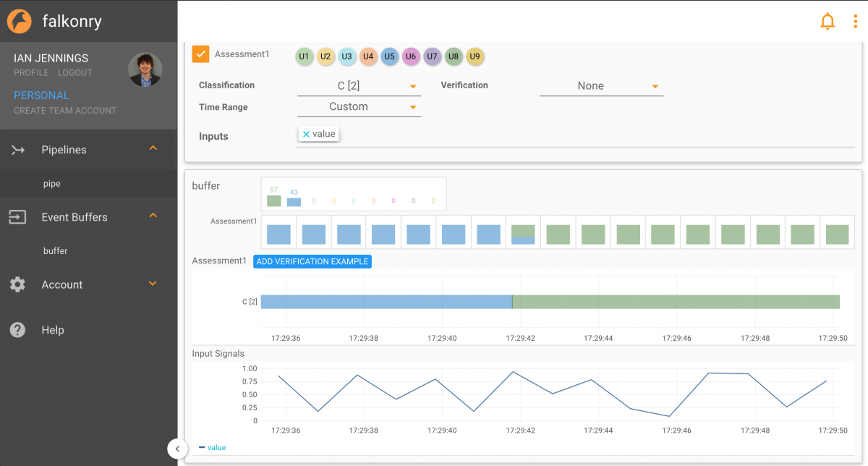
Task: Open the Classification dropdown showing C [2]
Action: click(x=359, y=86)
